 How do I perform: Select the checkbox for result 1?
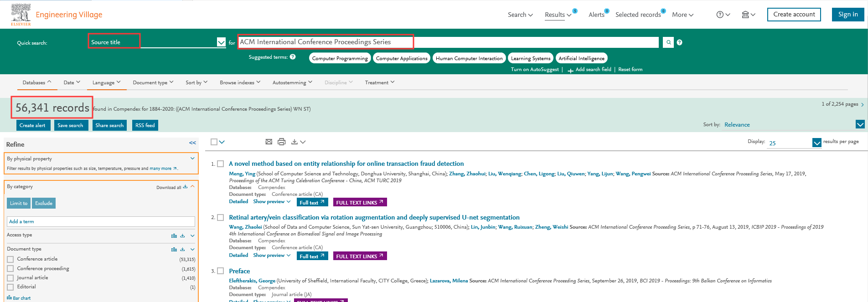coord(221,164)
